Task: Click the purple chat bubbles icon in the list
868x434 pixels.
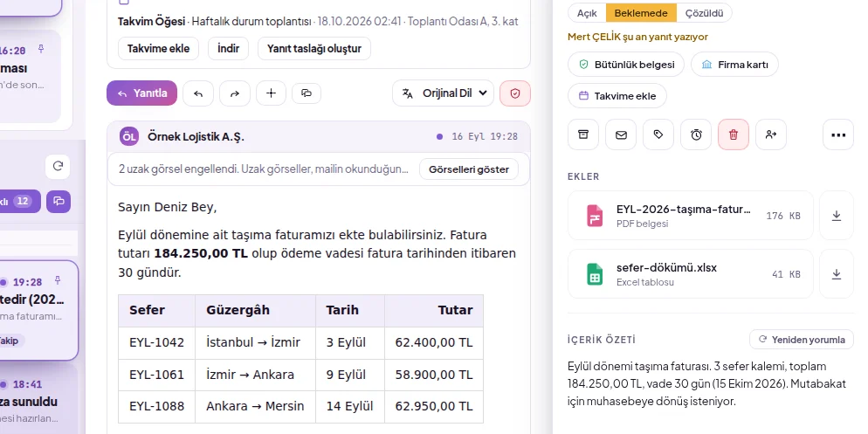Action: pos(59,201)
